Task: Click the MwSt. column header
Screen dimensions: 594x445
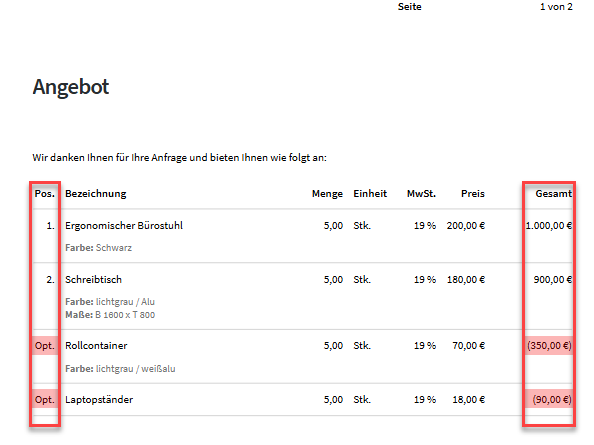Action: pos(421,194)
